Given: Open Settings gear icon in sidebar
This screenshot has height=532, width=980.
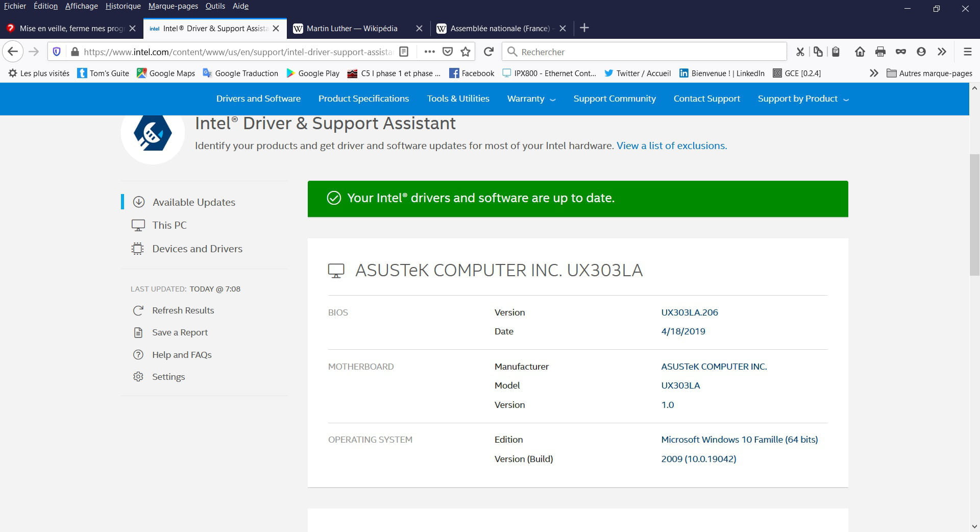Looking at the screenshot, I should pyautogui.click(x=138, y=377).
